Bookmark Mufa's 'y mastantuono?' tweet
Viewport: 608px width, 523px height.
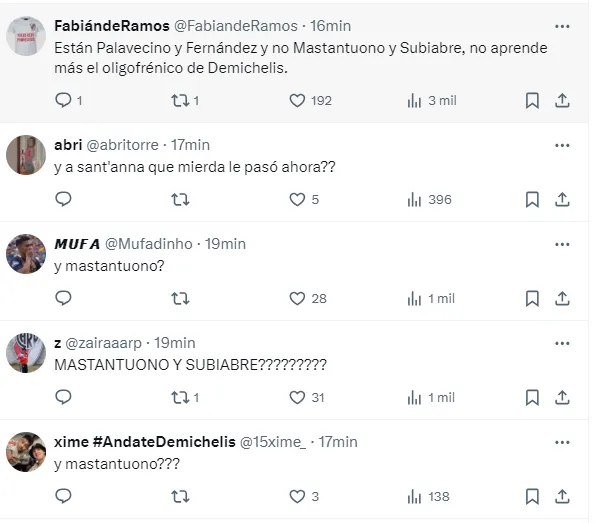[532, 298]
